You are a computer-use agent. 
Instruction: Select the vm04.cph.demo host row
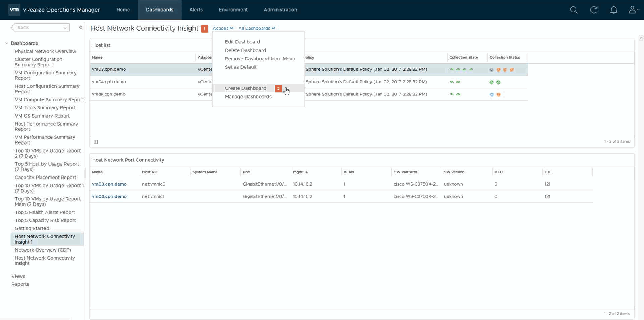tap(109, 82)
